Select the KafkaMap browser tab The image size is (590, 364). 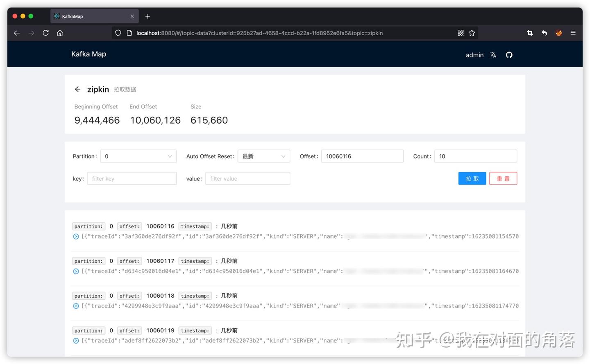pyautogui.click(x=91, y=16)
